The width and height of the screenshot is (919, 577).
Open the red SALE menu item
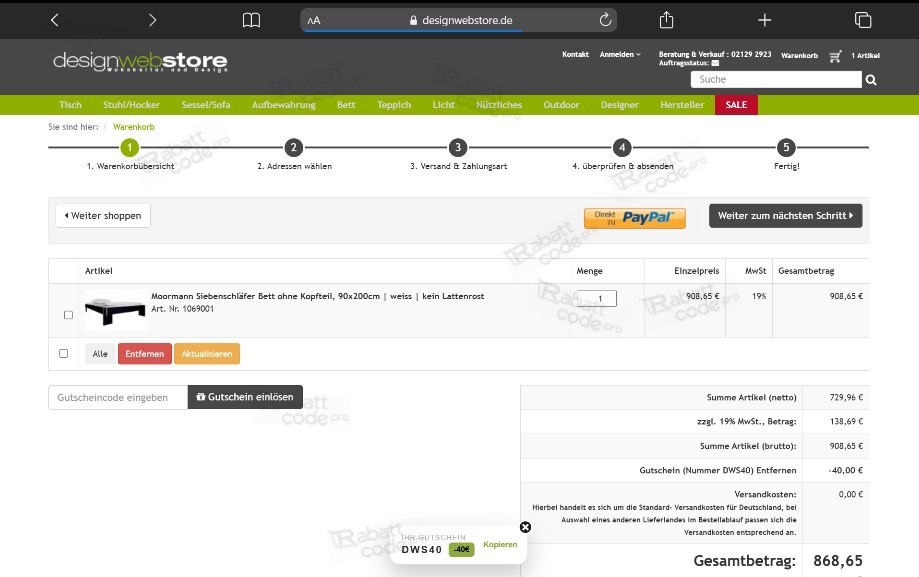[736, 105]
